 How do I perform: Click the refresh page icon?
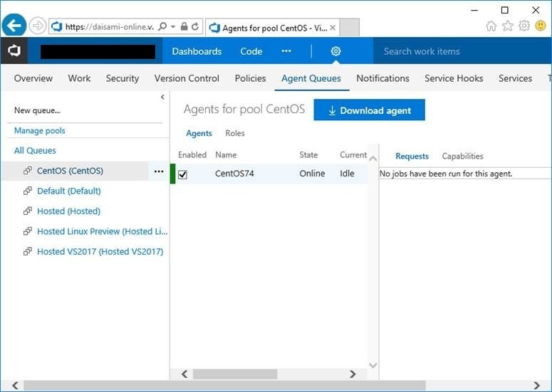pos(195,26)
